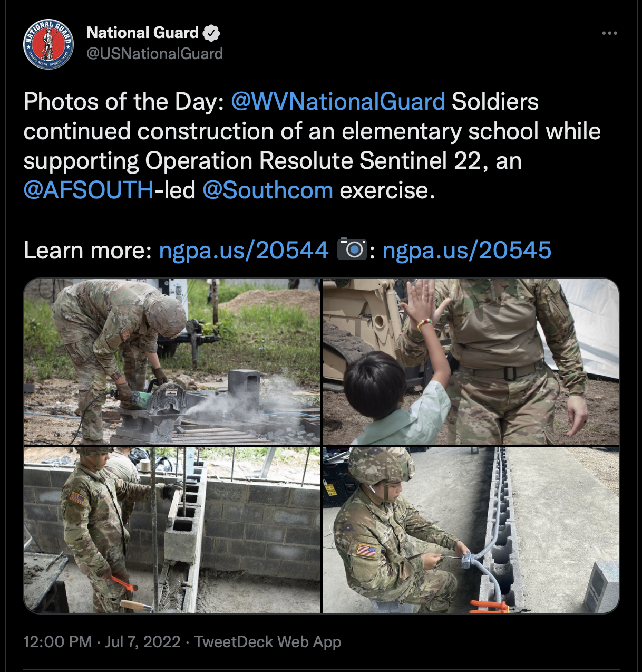Screen dimensions: 642x672
Task: Open the @USNationalGuard handle link
Action: pyautogui.click(x=154, y=54)
